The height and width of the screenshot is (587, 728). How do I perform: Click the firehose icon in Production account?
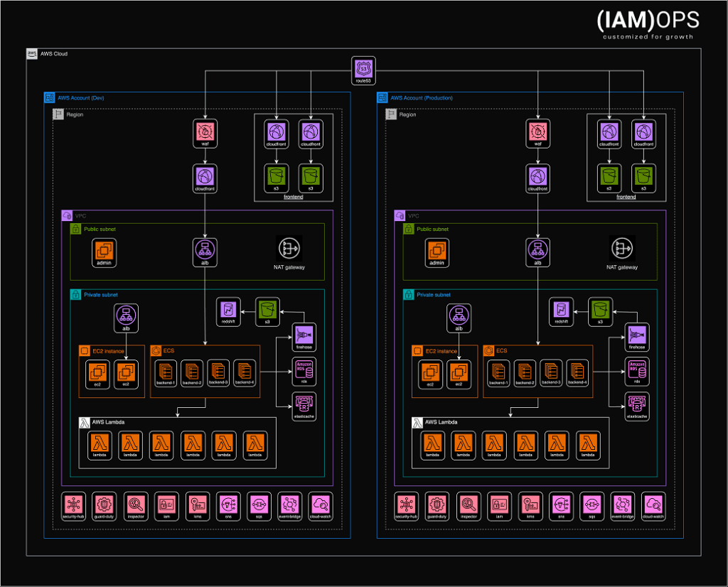pos(636,334)
